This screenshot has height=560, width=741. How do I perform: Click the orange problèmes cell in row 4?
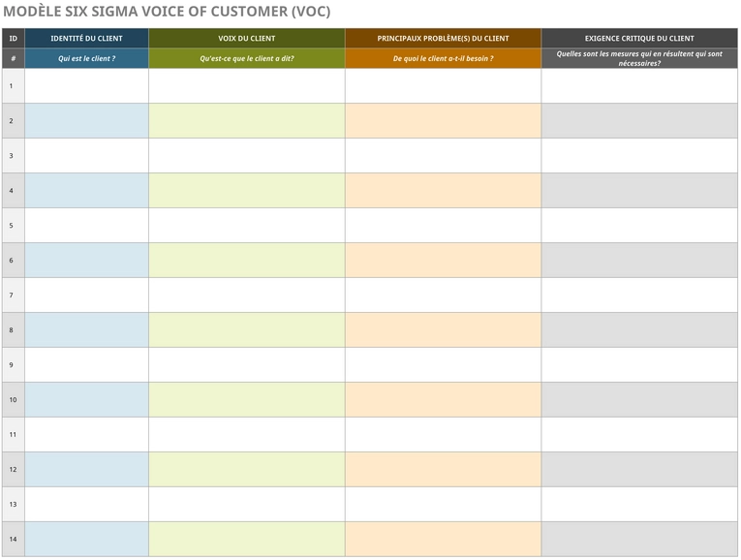(x=444, y=191)
